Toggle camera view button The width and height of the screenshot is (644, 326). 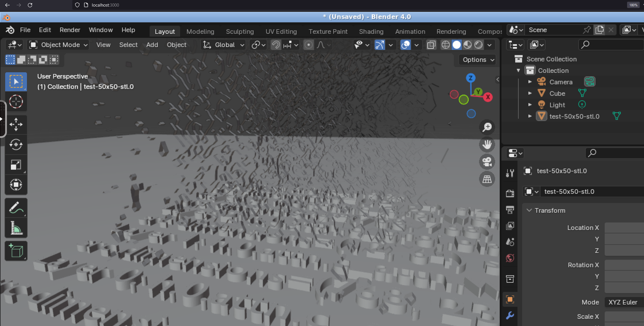click(x=487, y=162)
